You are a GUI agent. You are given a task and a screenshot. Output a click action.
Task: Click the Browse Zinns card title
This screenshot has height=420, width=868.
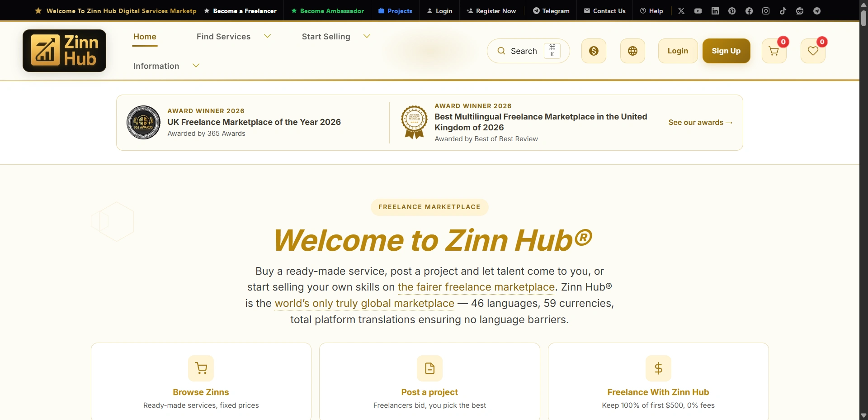201,392
